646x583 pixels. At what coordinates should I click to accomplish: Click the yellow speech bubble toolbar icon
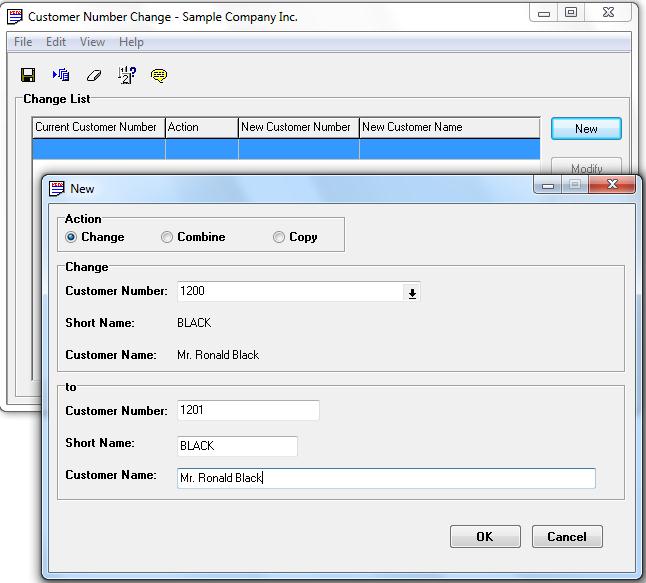[159, 76]
